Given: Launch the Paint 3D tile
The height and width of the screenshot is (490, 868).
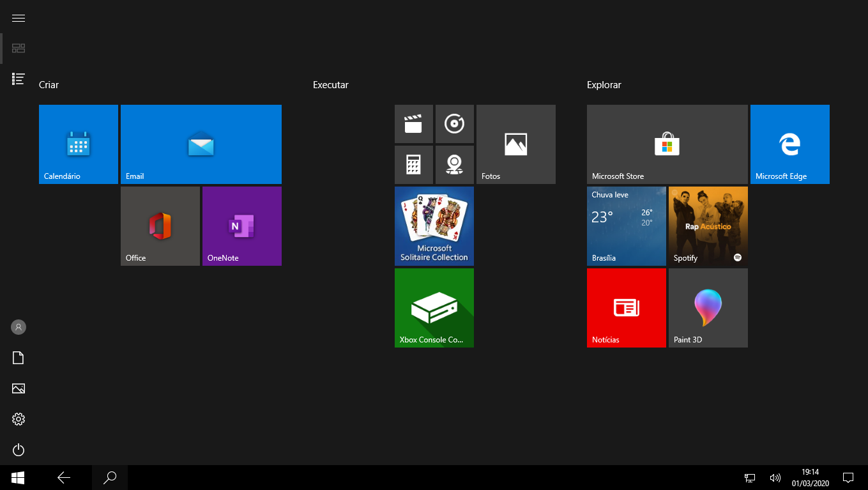Looking at the screenshot, I should pyautogui.click(x=708, y=308).
